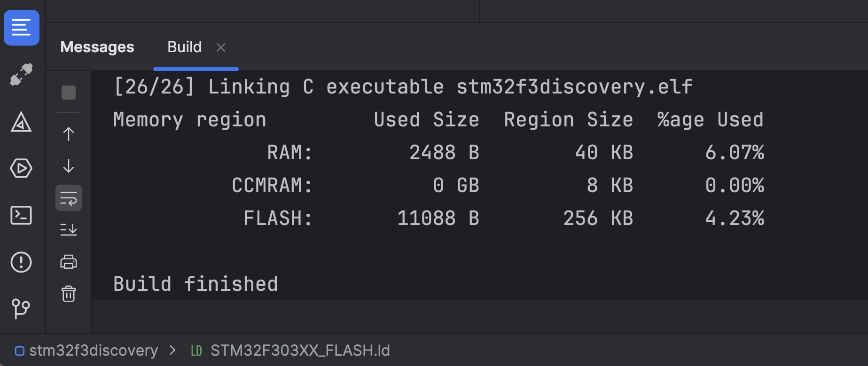Image resolution: width=868 pixels, height=366 pixels.
Task: Select the blue Build tool window icon
Action: point(21,28)
